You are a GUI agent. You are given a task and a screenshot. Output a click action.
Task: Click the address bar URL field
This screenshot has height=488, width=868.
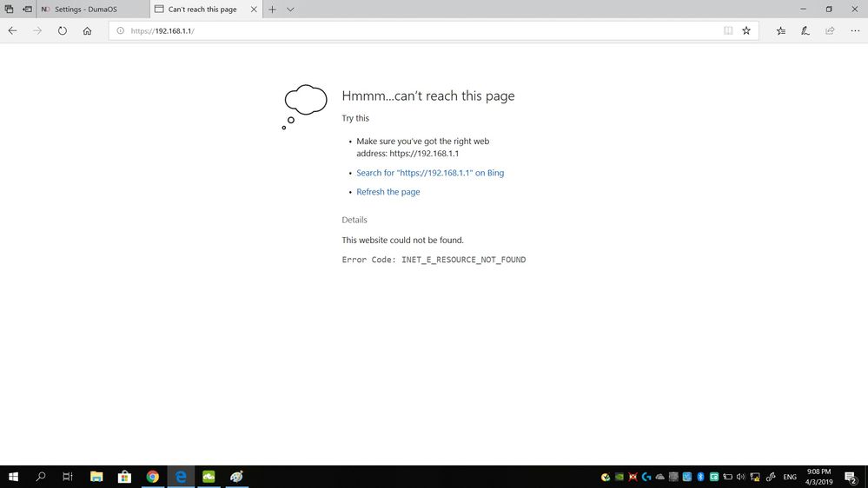pos(417,30)
